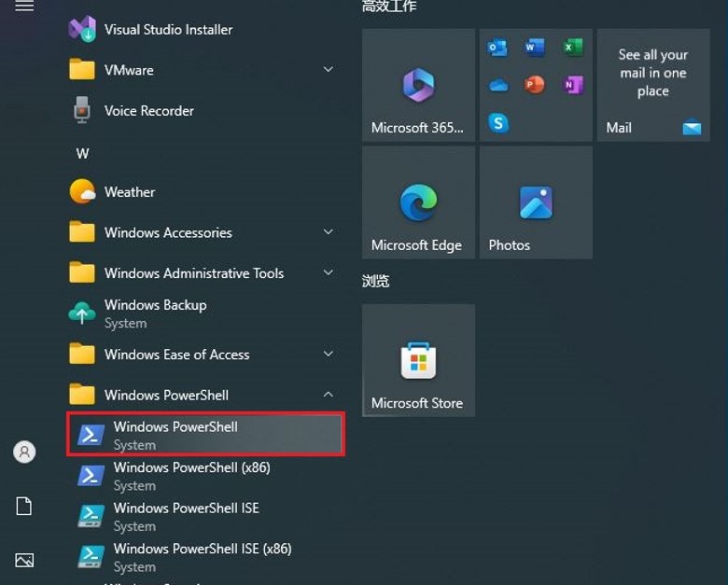Open the Weather app icon
The image size is (728, 585).
pos(82,191)
